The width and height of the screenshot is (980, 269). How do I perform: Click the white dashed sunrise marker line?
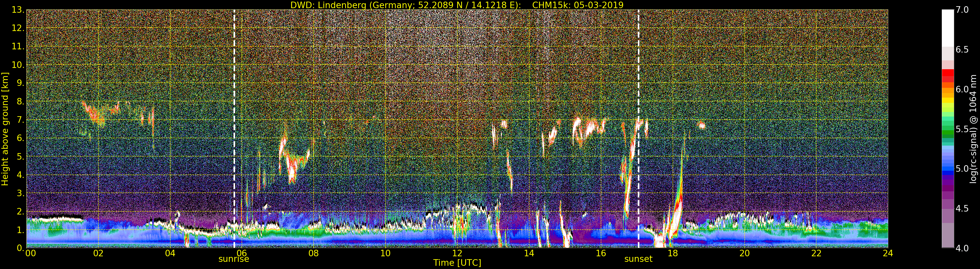pos(234,129)
